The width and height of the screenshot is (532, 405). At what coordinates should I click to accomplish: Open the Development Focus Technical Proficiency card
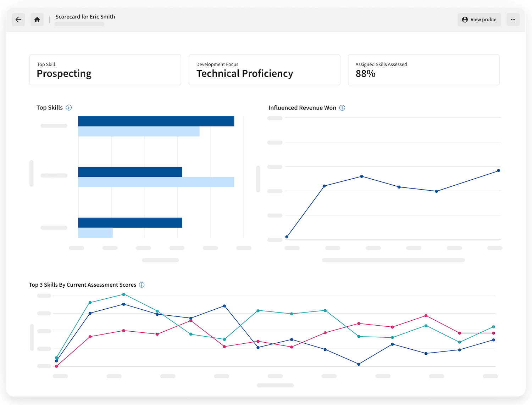[264, 70]
